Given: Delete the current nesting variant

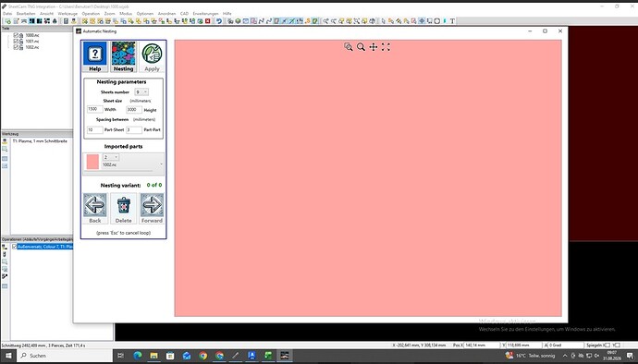Looking at the screenshot, I should (123, 208).
